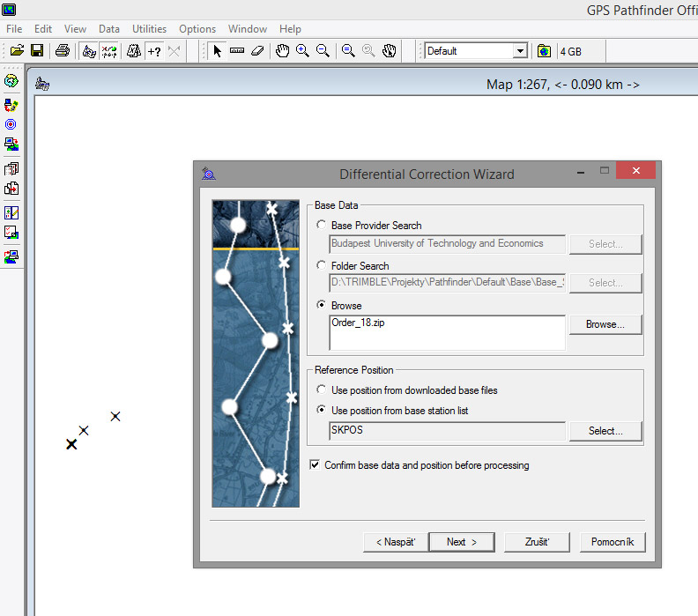Close the Differential Correction Wizard
Viewport: 698px width, 616px height.
[x=635, y=170]
